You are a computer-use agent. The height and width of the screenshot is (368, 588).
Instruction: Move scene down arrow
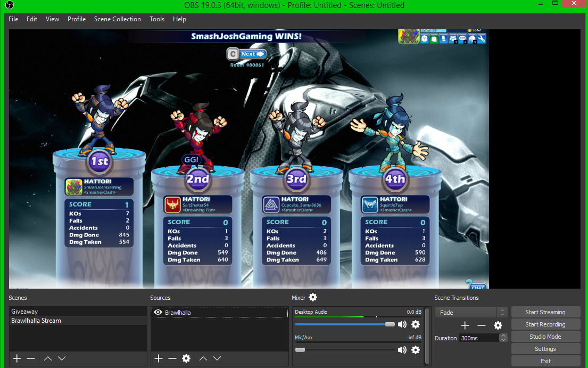[x=62, y=358]
